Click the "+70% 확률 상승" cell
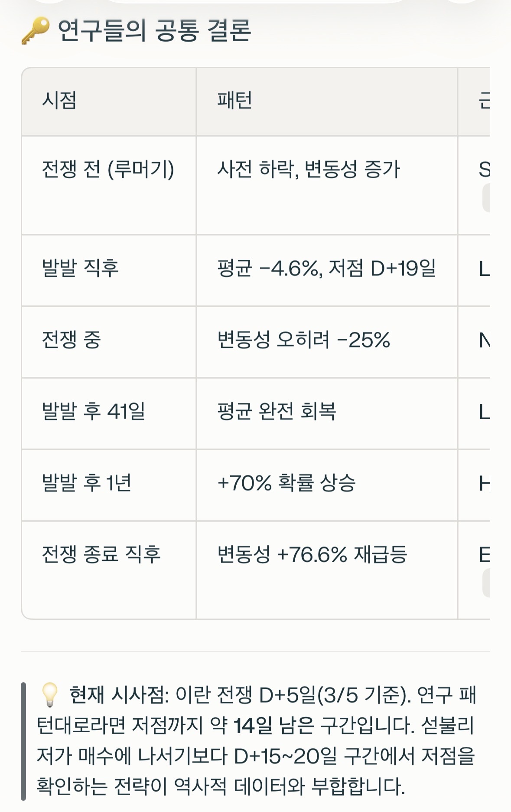 [x=286, y=483]
